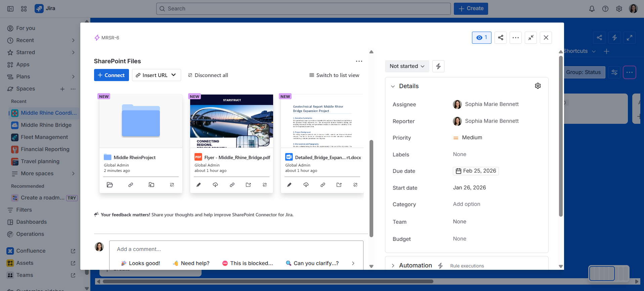Download the Detailed_Bridge_Expansion docx file
Image resolution: width=644 pixels, height=291 pixels.
point(306,185)
